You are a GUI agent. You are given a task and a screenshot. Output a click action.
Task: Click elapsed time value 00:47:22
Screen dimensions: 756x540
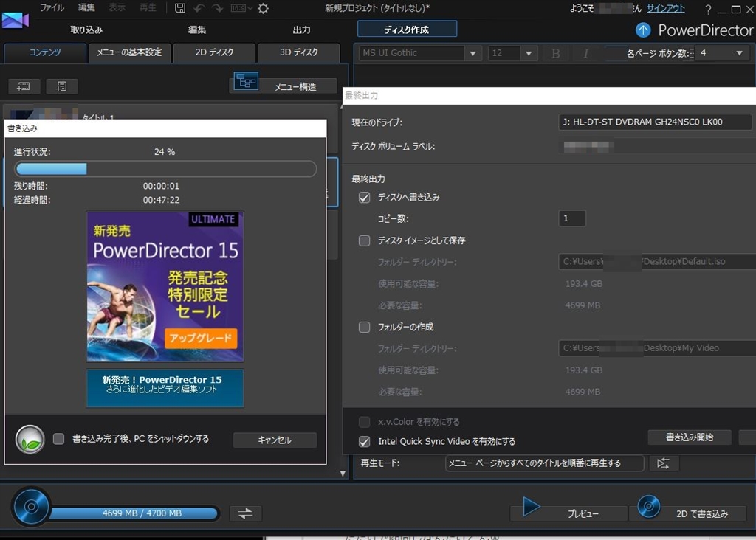161,200
